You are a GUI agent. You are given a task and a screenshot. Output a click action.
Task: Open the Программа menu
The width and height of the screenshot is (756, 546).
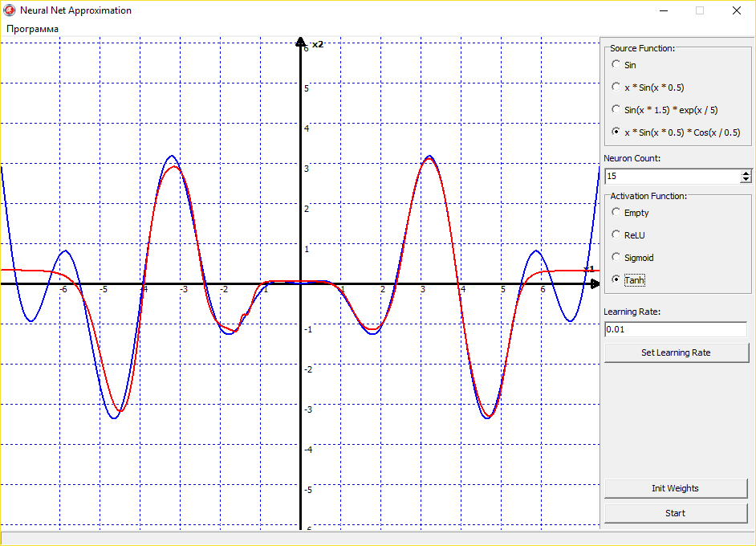[x=32, y=29]
